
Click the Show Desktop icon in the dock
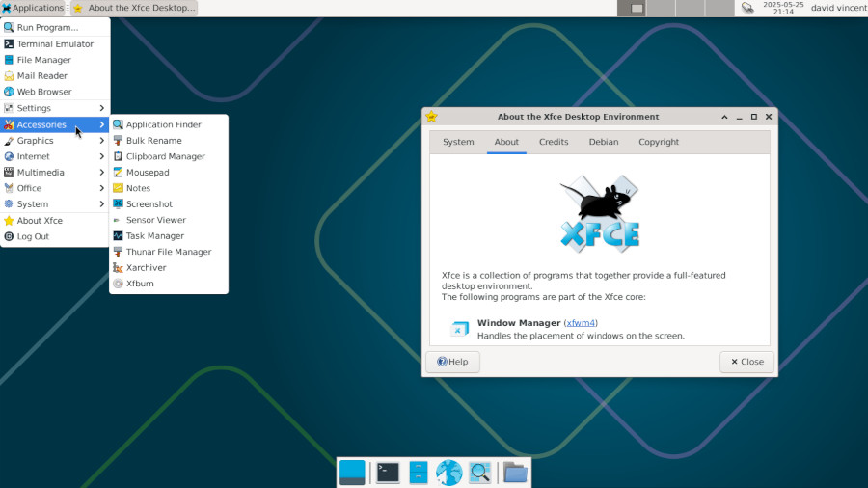tap(352, 473)
